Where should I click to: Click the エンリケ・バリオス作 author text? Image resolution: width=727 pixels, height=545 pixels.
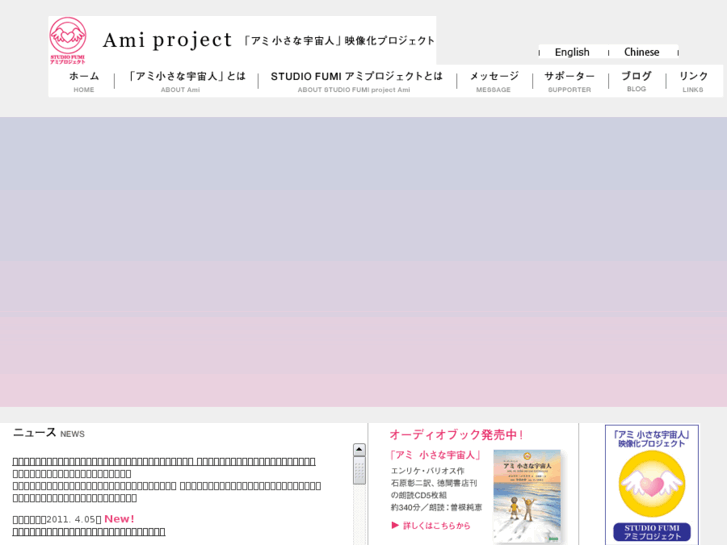coord(427,471)
